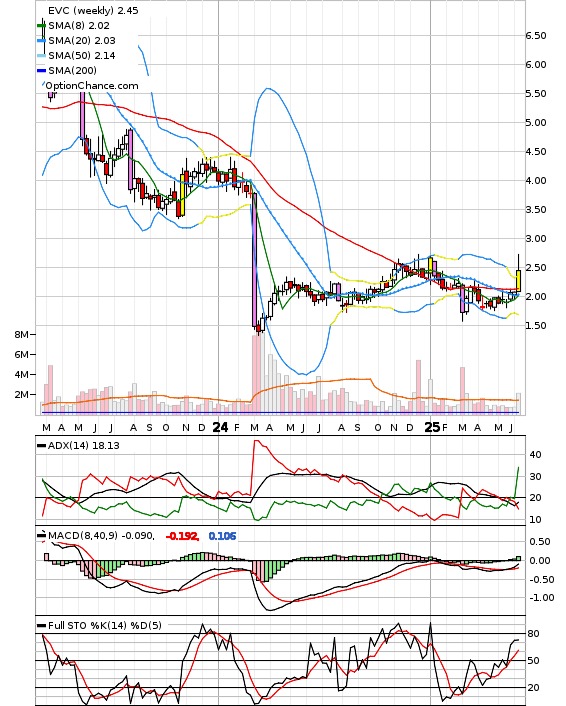Click the OptionChance.com watermark text
The image size is (566, 706).
[92, 86]
